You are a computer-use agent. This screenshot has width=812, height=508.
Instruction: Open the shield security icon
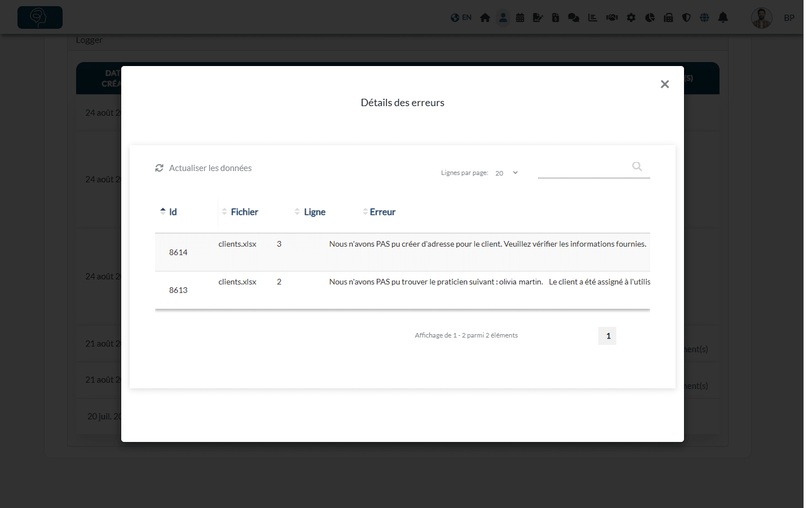686,17
